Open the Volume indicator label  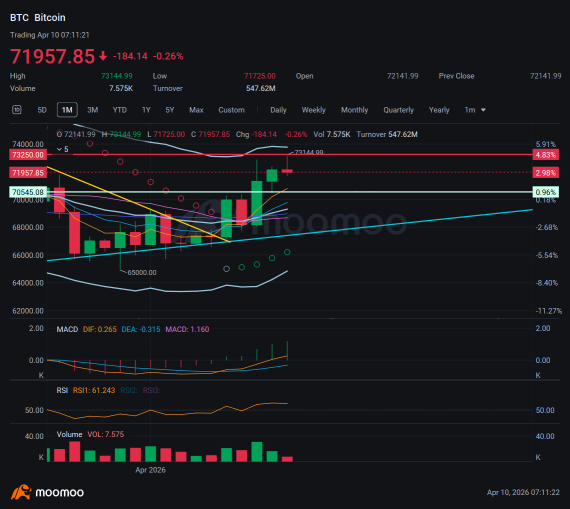(69, 434)
